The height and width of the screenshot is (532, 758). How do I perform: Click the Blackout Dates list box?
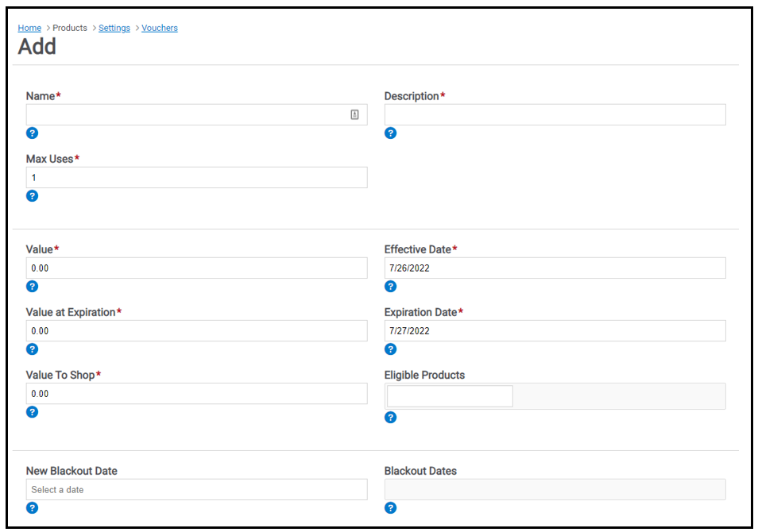555,489
